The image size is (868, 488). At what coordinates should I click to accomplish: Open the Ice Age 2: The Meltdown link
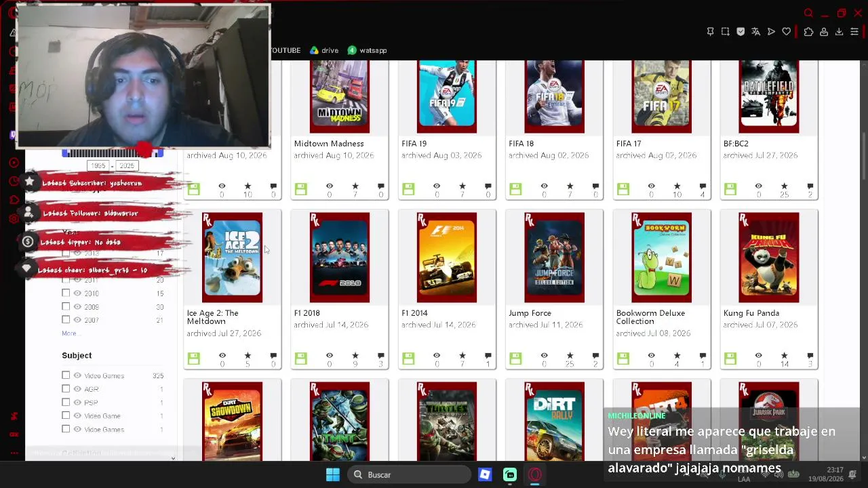pos(213,317)
